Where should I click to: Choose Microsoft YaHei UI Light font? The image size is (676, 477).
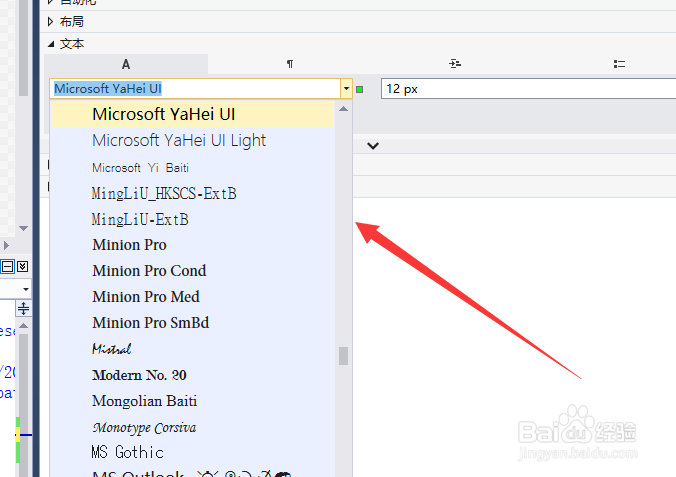(x=193, y=141)
